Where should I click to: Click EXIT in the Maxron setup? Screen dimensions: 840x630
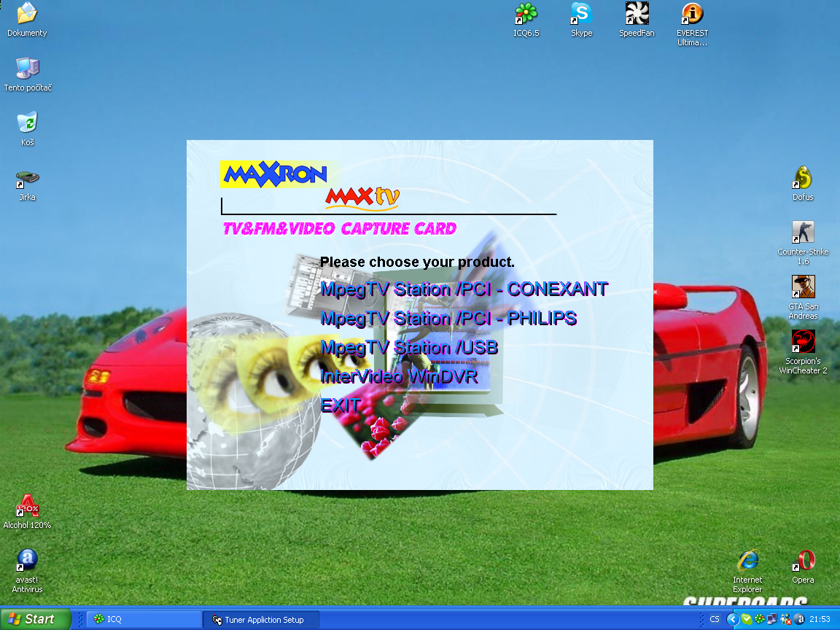341,405
